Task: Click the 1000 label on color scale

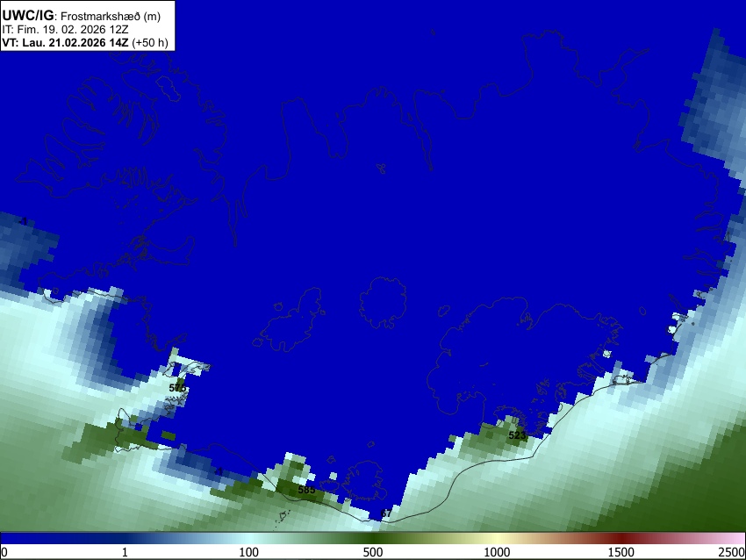Action: (x=497, y=552)
